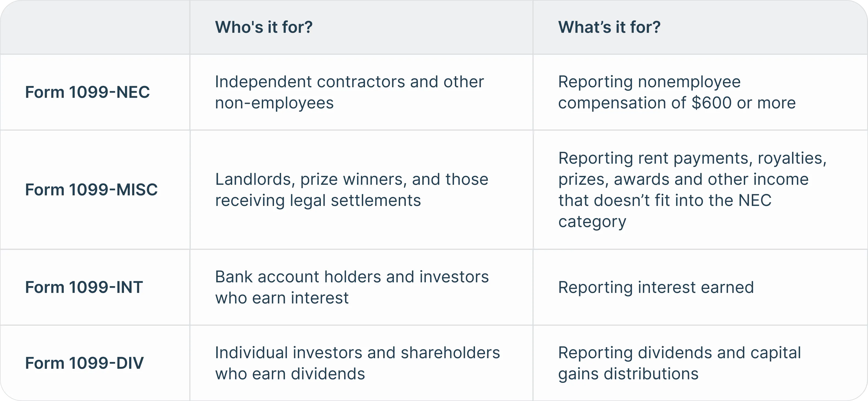Click the "Who's it for?" column header
The height and width of the screenshot is (401, 868).
[x=264, y=27]
